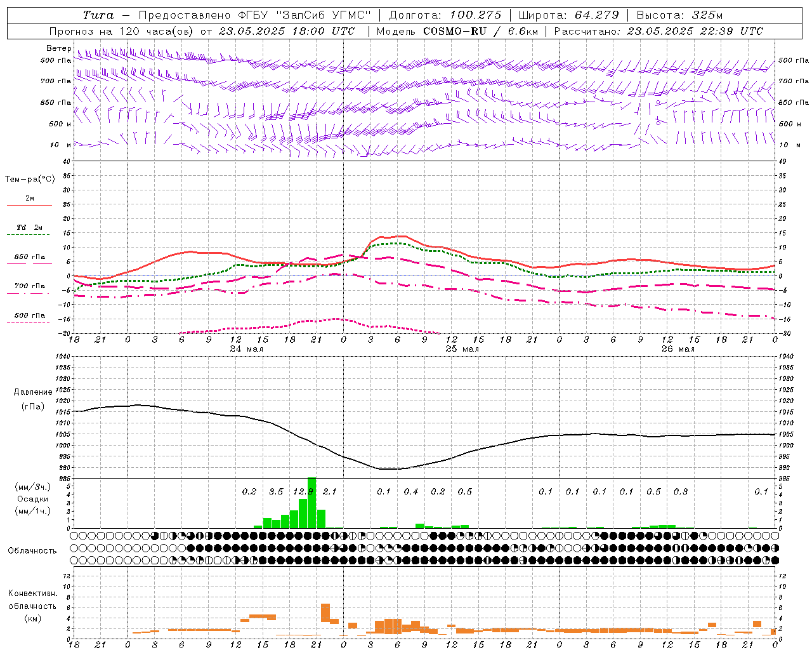Screen dimensions: 812x650
Task: Click the "Осадки" precipitation label
Action: 32,499
